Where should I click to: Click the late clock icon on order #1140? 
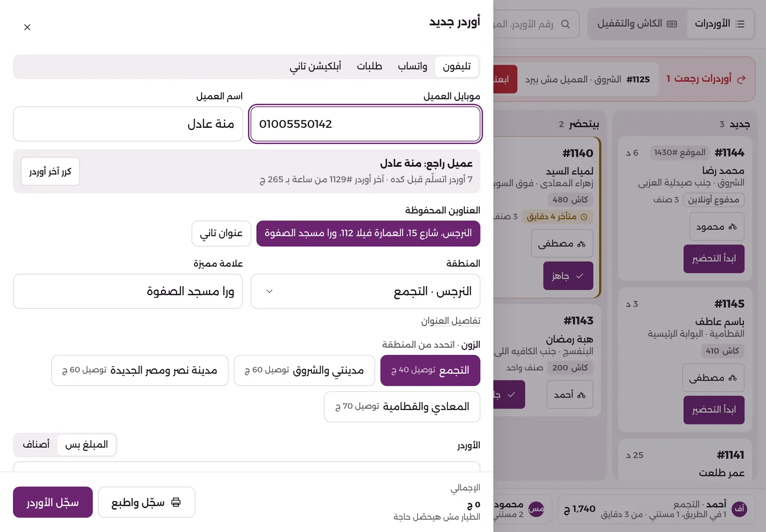(x=584, y=217)
